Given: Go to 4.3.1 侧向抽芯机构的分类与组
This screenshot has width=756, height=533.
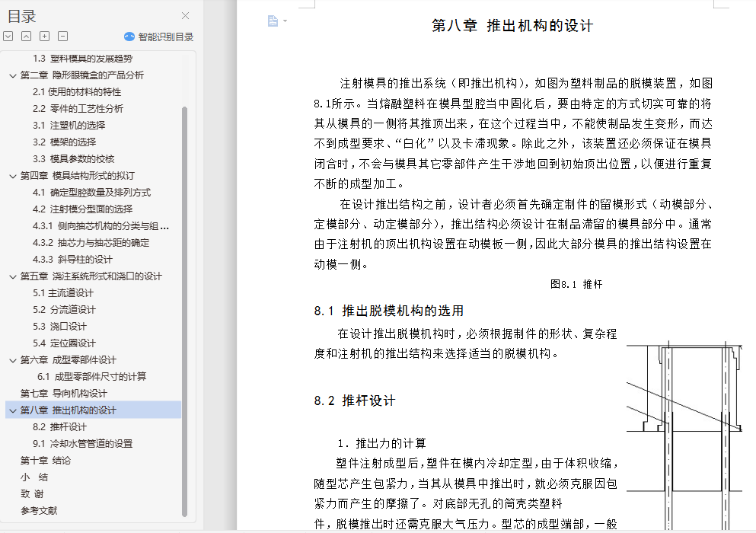Looking at the screenshot, I should tap(100, 225).
